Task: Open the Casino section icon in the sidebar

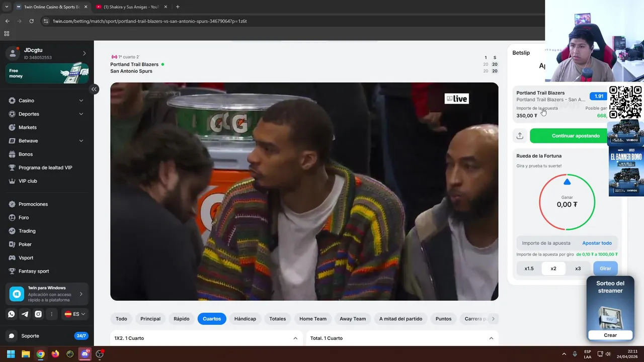Action: tap(12, 101)
